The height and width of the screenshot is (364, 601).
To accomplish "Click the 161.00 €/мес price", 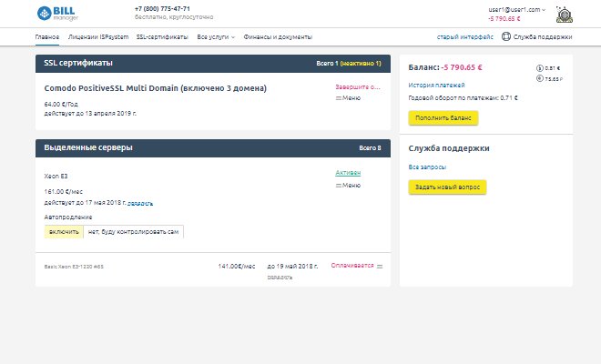I will click(63, 192).
